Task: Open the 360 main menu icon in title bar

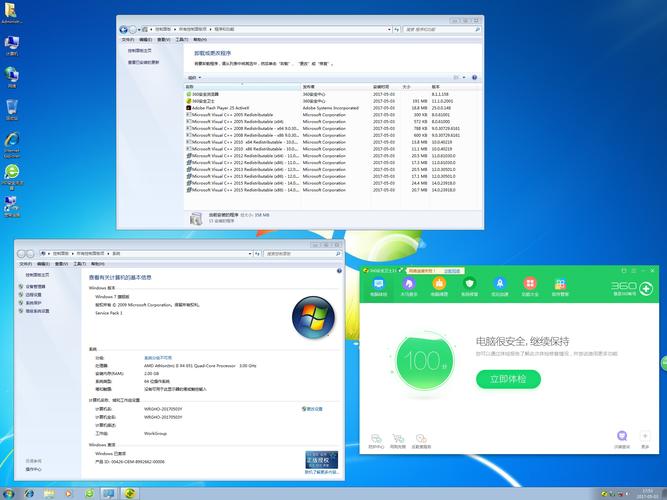Action: click(634, 271)
